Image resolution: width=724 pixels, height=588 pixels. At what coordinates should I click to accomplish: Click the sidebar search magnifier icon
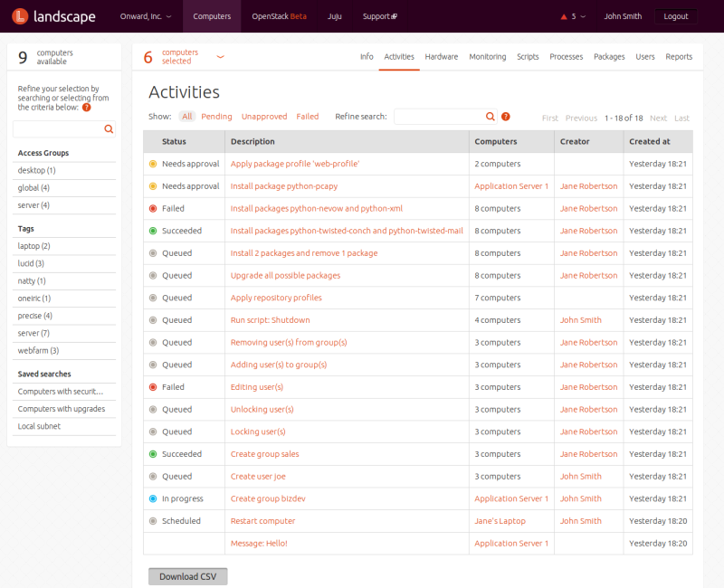(109, 129)
